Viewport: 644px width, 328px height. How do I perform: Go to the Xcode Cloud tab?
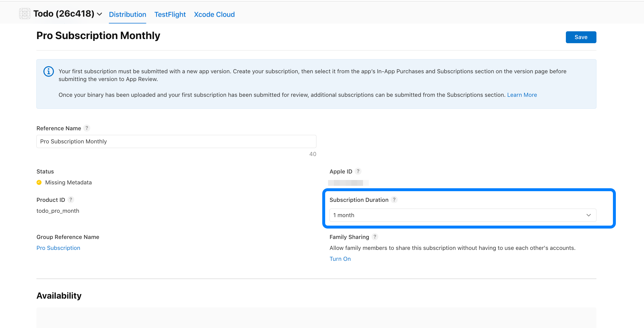[214, 15]
